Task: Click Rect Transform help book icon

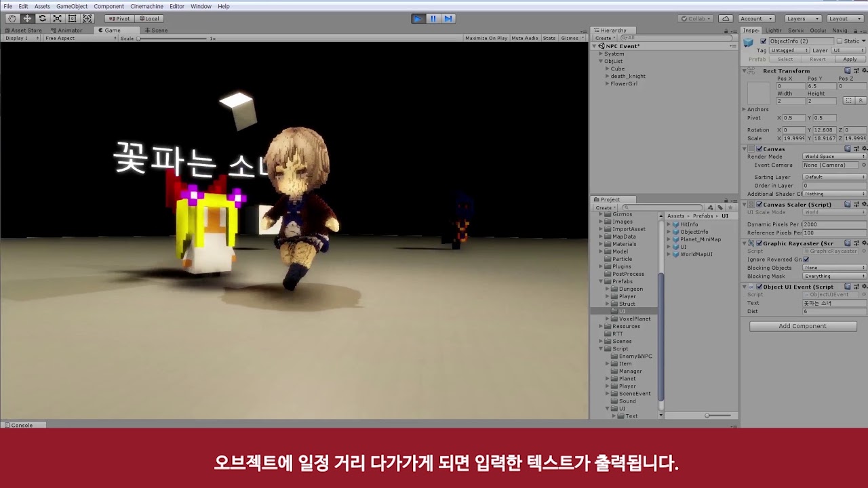Action: 848,70
